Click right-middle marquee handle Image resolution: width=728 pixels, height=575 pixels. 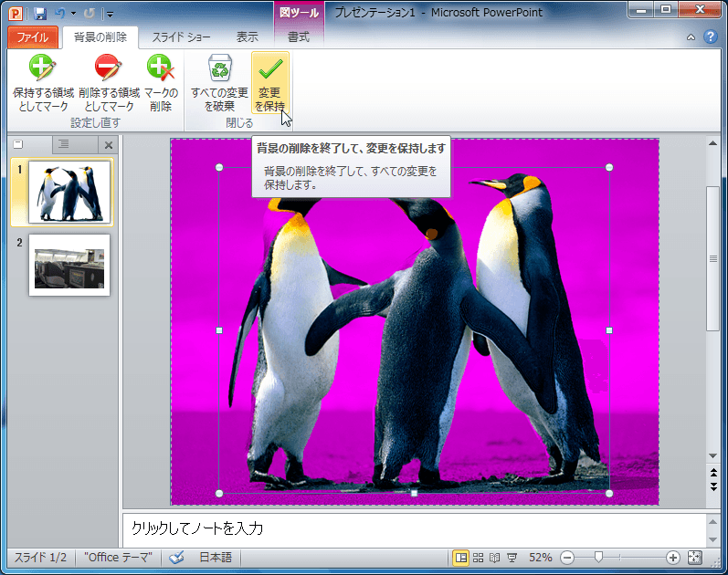(609, 330)
